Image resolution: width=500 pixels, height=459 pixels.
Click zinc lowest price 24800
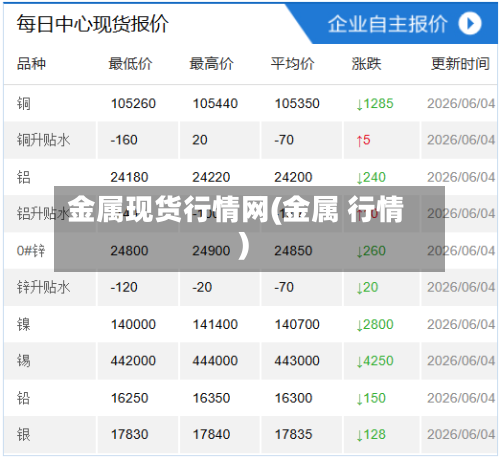click(129, 251)
